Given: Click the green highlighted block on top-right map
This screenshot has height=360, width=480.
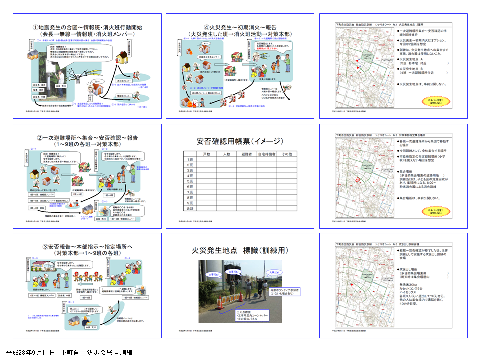Looking at the screenshot, I should (x=367, y=56).
